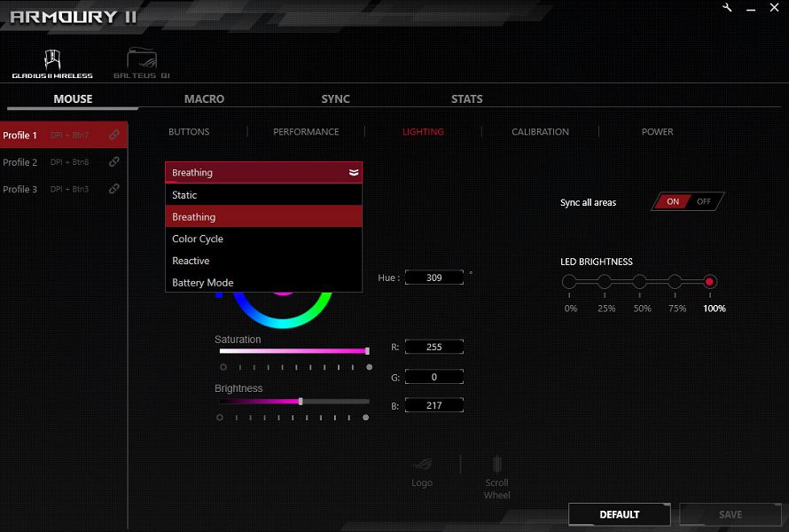Open the PERFORMANCE sub-tab
Image resolution: width=789 pixels, height=532 pixels.
coord(306,132)
